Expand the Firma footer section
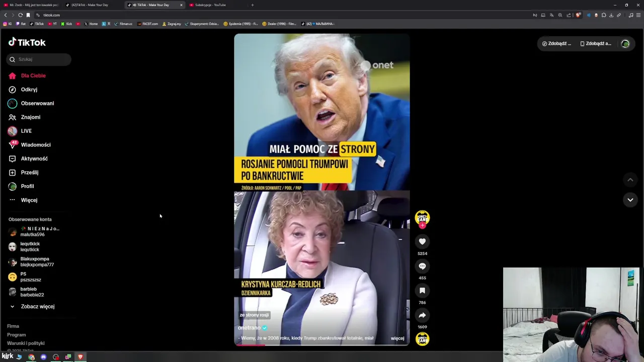644x362 pixels. (13, 326)
